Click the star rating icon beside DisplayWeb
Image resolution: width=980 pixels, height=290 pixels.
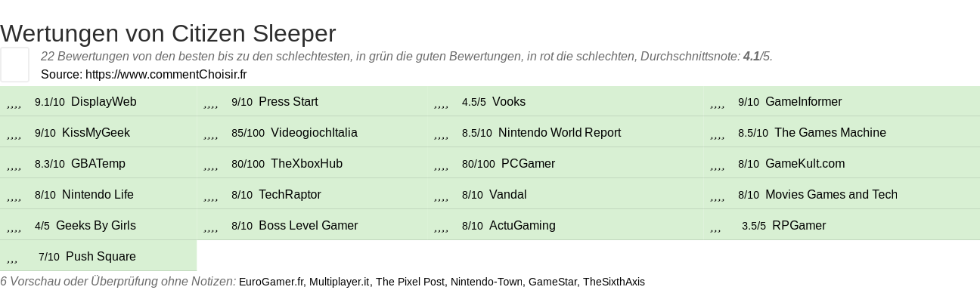pyautogui.click(x=14, y=103)
